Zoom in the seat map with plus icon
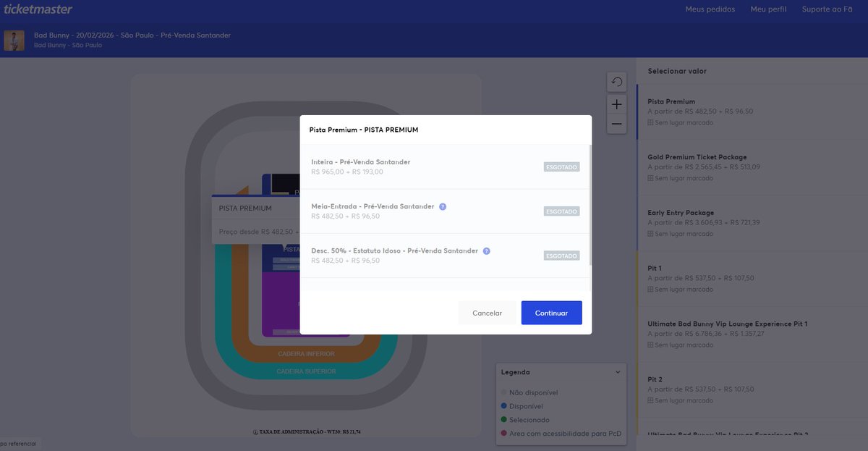This screenshot has width=868, height=451. click(x=617, y=104)
